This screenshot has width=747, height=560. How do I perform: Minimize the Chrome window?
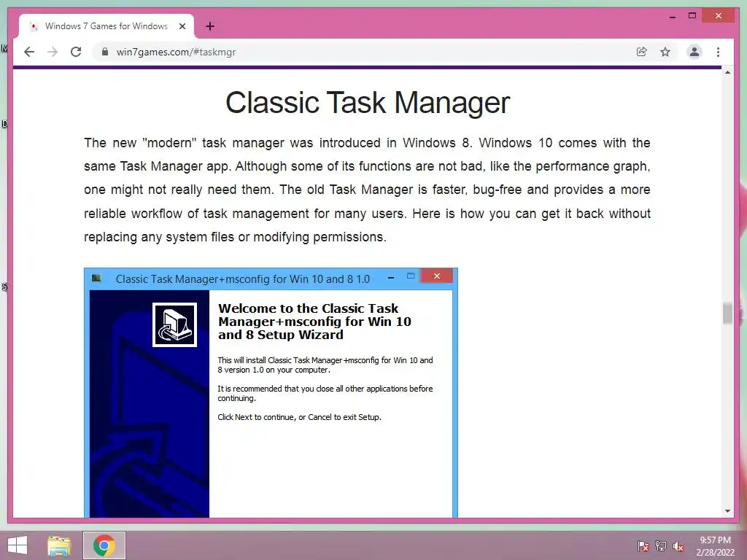tap(672, 16)
